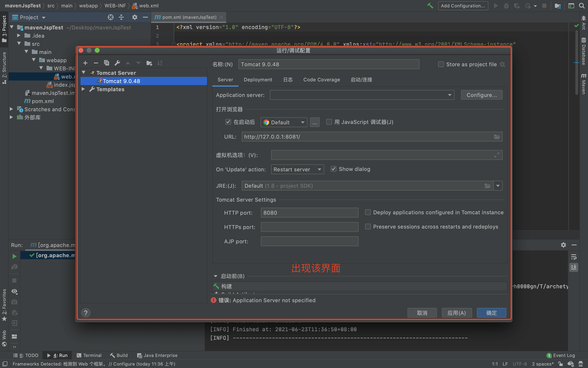Enable 用 JavaScript 调试器 checkbox
The width and height of the screenshot is (588, 368).
click(329, 122)
